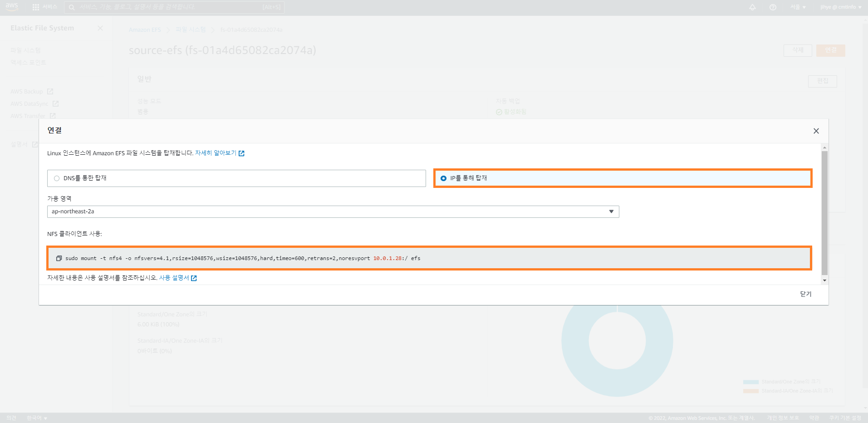Viewport: 868px width, 423px height.
Task: Click the Amazon EFS breadcrumb
Action: tap(145, 30)
